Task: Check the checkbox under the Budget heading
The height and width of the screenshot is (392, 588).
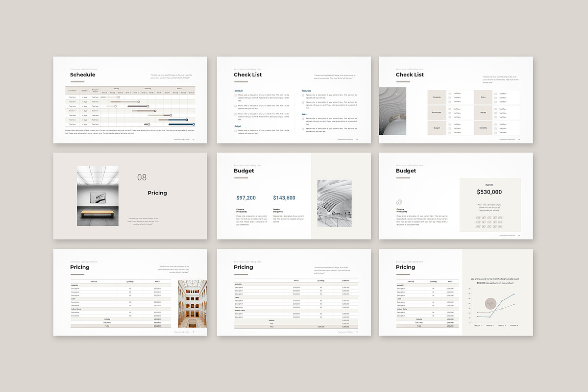Action: click(236, 130)
